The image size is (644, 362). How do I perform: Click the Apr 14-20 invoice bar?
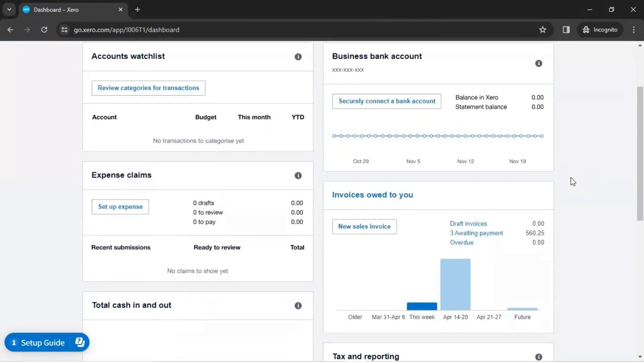coord(455,284)
